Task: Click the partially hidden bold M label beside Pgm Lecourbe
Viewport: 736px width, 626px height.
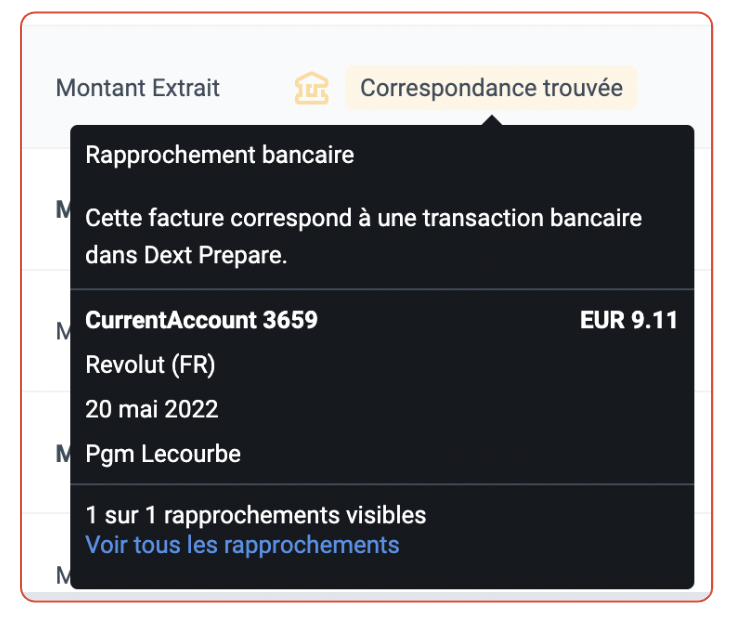Action: [x=63, y=454]
